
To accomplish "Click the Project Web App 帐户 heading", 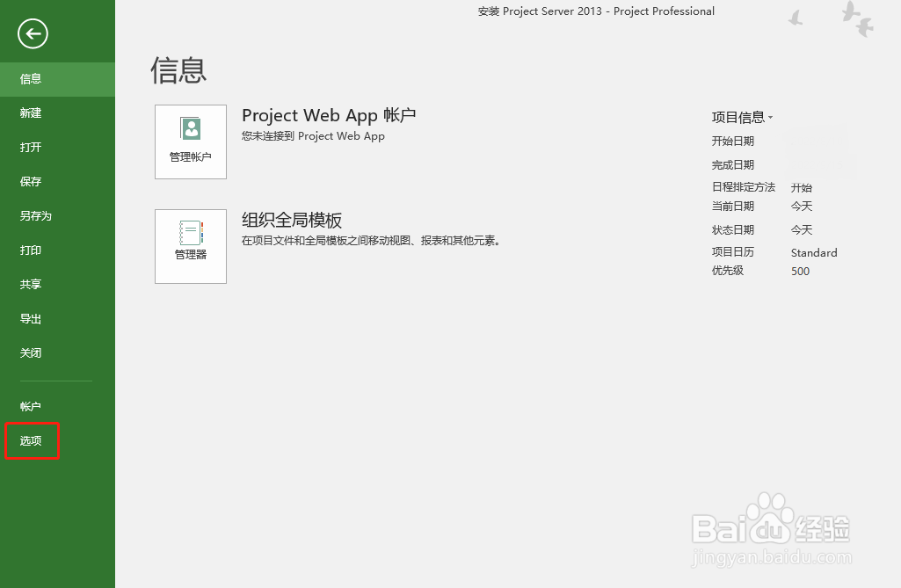I will point(329,115).
